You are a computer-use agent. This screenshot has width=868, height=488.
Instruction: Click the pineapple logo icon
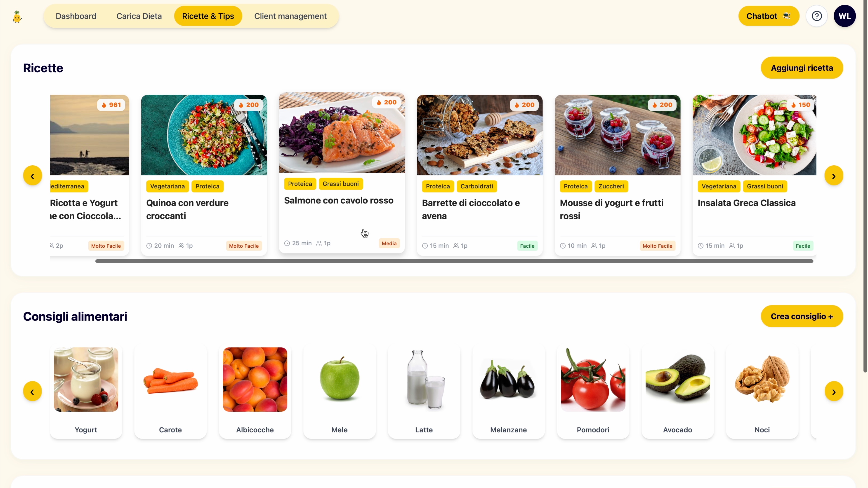point(17,16)
